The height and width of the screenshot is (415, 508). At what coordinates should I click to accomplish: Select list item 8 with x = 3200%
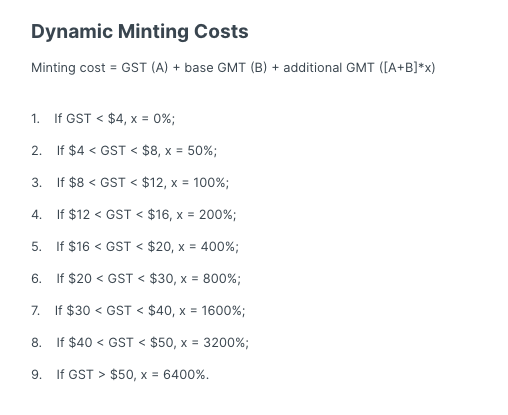click(140, 343)
